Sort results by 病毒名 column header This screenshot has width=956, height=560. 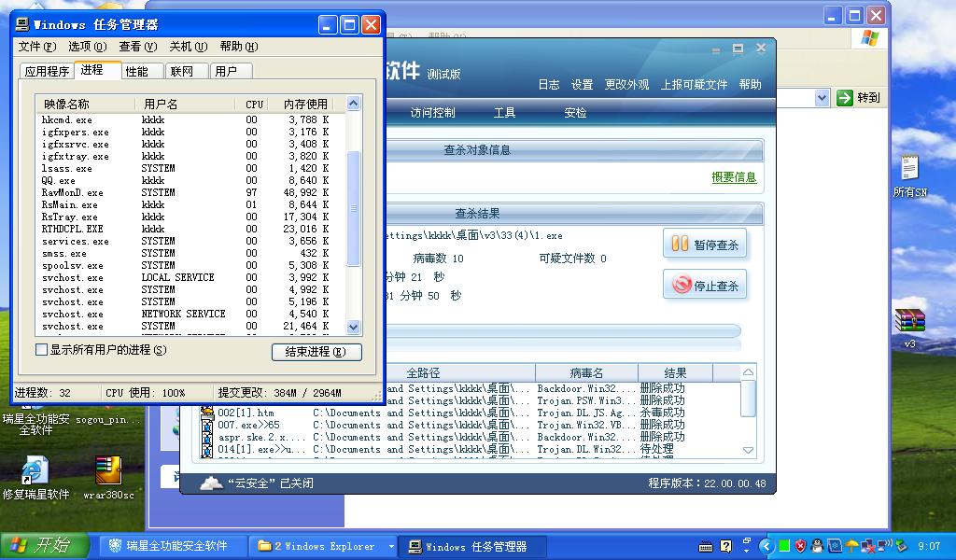[586, 373]
